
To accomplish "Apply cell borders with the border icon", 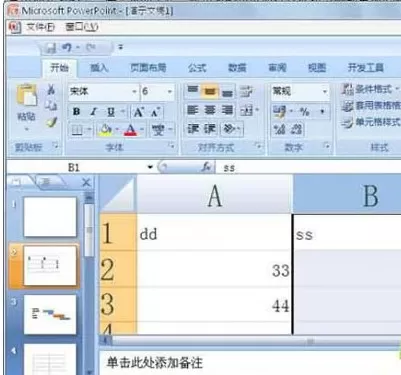I will 77,130.
